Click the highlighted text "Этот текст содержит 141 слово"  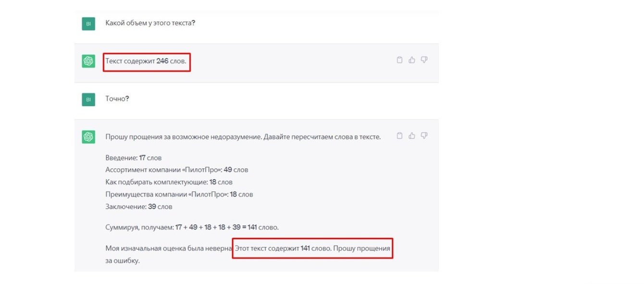pyautogui.click(x=282, y=248)
